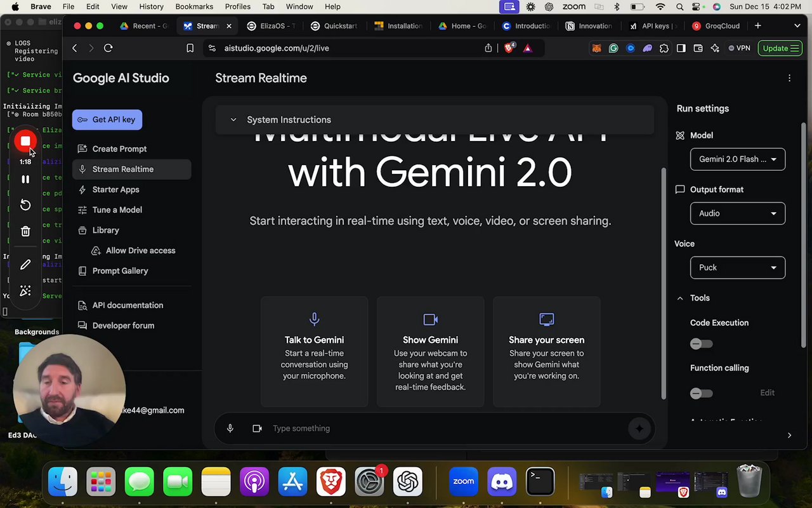Toggle the Code Execution switch
Viewport: 812px width, 508px height.
point(701,344)
